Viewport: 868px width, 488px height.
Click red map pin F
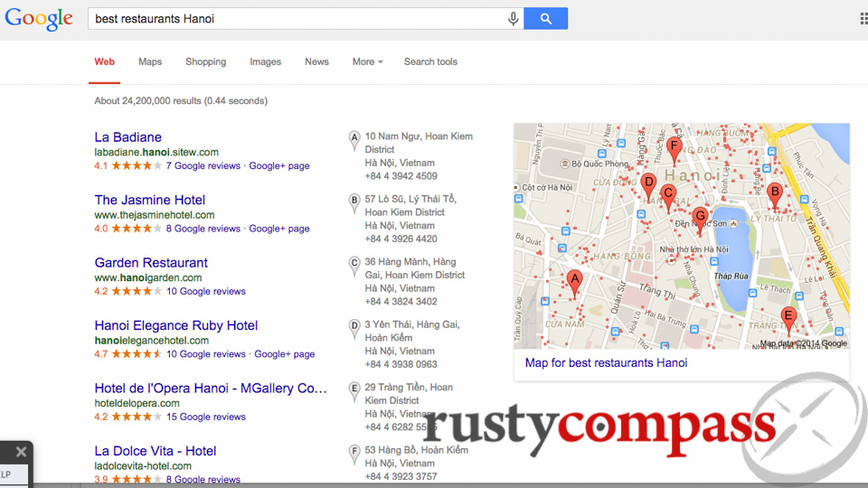[x=674, y=152]
